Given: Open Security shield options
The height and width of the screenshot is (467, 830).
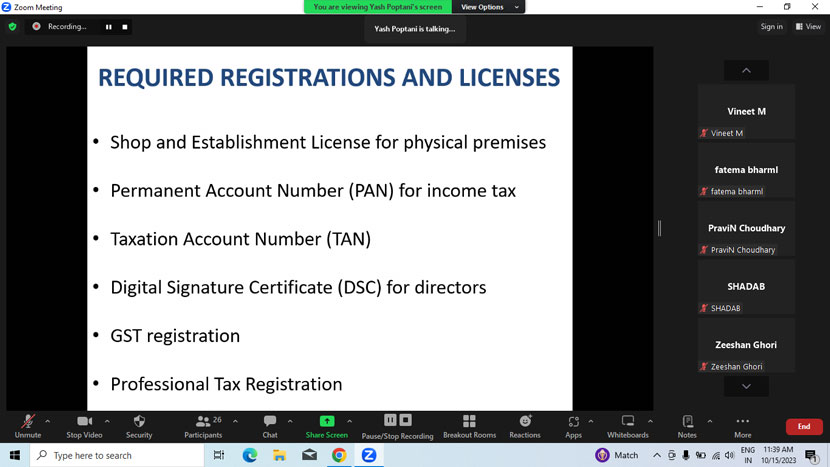Looking at the screenshot, I should (139, 426).
